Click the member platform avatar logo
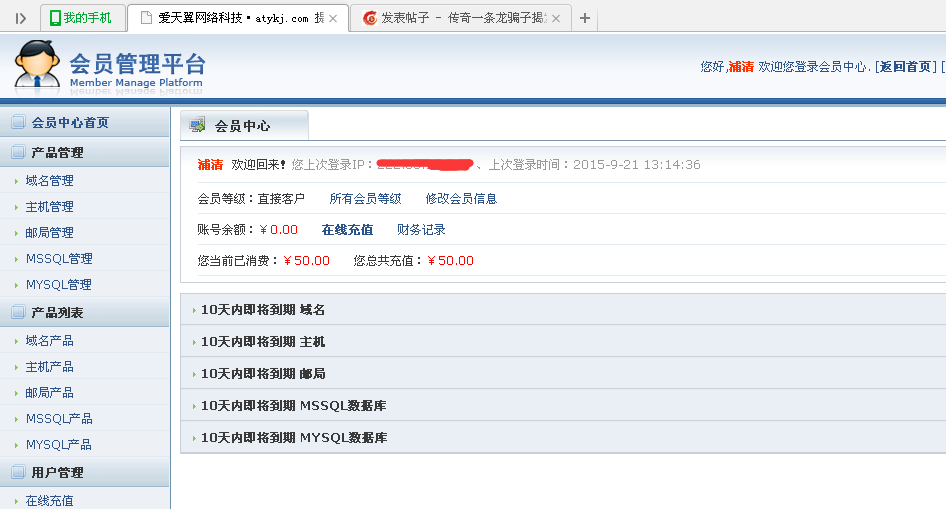 tap(36, 66)
